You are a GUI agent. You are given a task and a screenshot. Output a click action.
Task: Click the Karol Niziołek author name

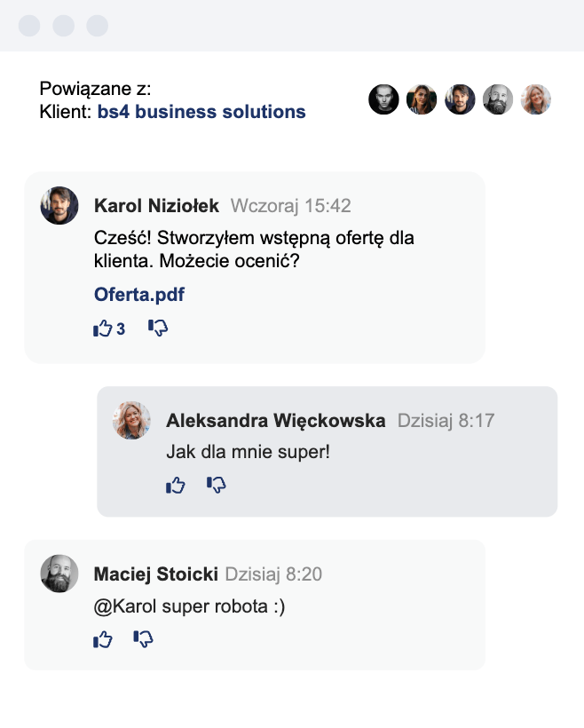(x=156, y=206)
